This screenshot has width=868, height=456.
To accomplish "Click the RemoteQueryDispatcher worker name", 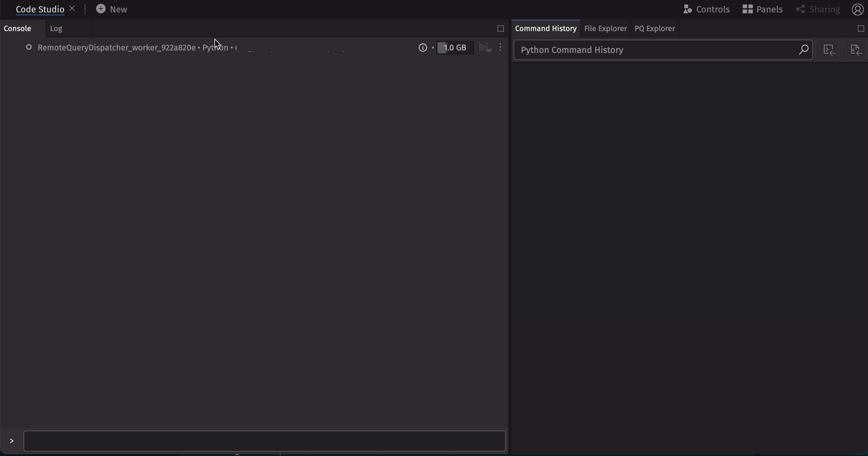I will coord(116,48).
